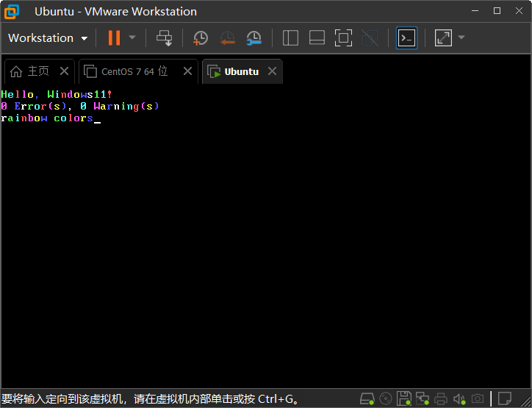Viewport: 532px width, 408px height.
Task: Click the floppy drive status icon
Action: click(x=403, y=398)
